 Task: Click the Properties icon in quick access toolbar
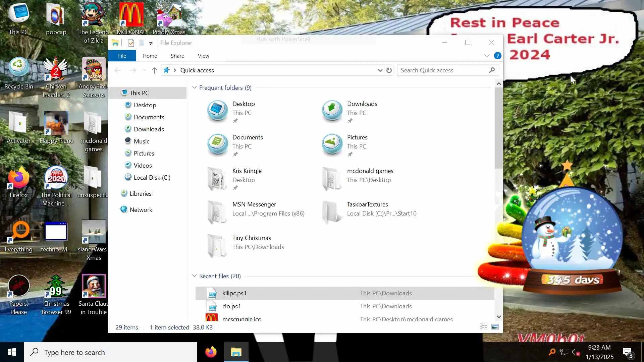click(x=131, y=43)
